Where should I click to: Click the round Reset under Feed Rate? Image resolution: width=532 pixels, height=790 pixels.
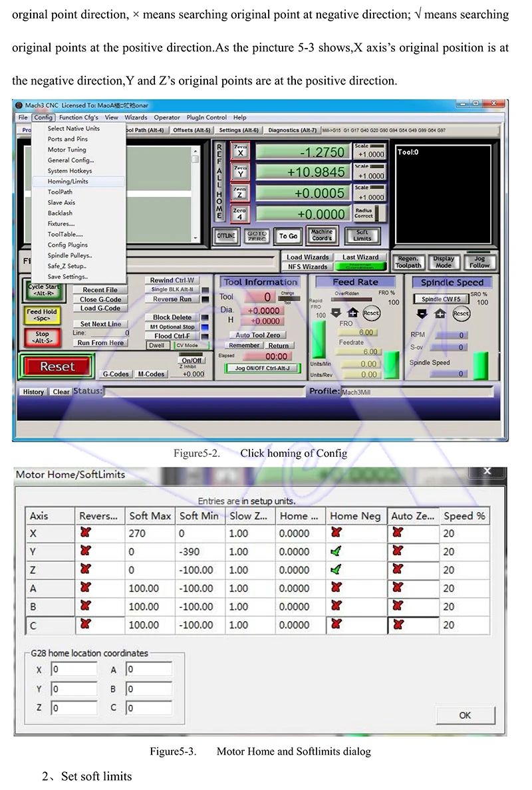(371, 313)
